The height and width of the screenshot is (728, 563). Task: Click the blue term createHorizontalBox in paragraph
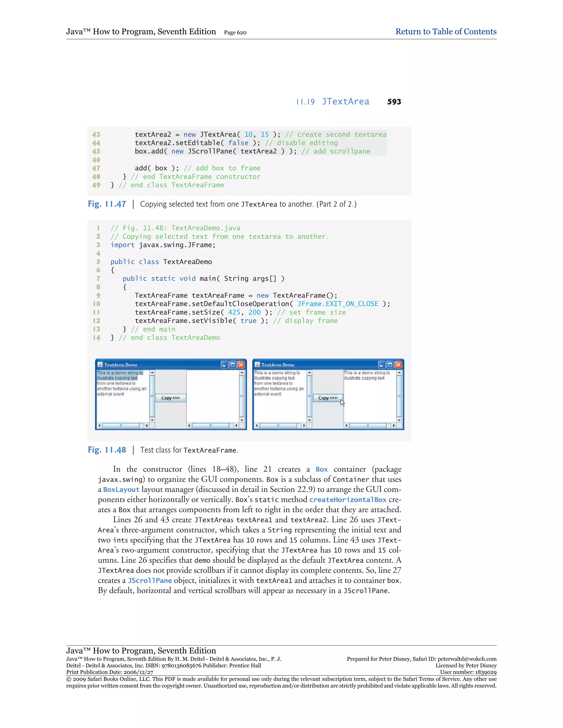pyautogui.click(x=347, y=500)
